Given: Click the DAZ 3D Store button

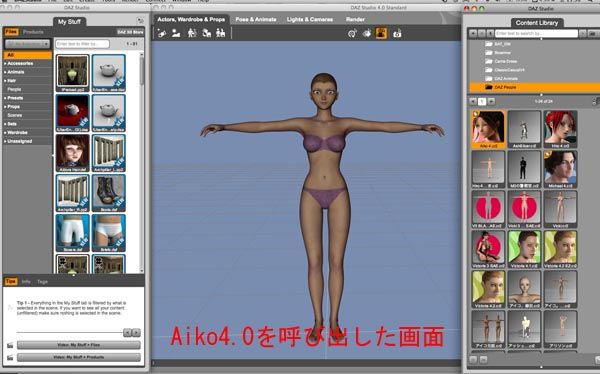Looking at the screenshot, I should [x=130, y=32].
